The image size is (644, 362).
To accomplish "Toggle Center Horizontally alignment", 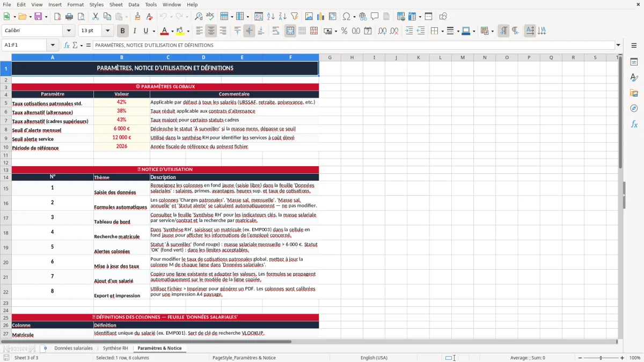I will tap(211, 31).
